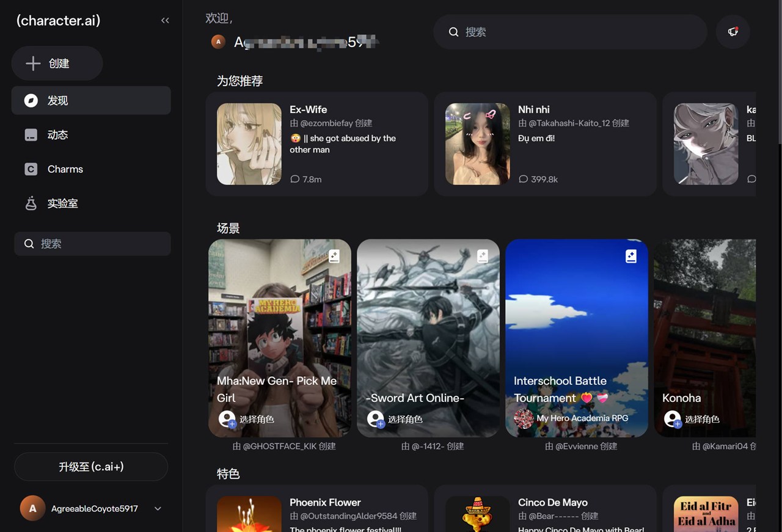Click the compass icon beside 发现
This screenshot has width=782, height=532.
coord(31,101)
